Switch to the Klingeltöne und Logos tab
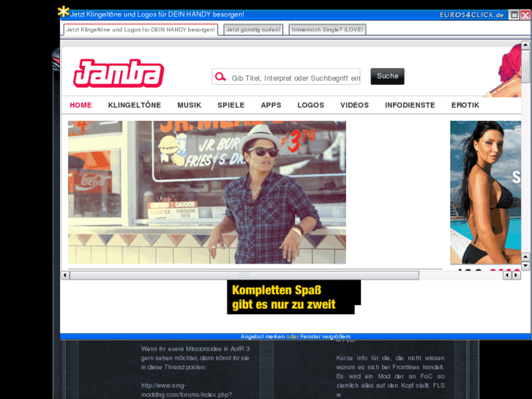The height and width of the screenshot is (399, 532). click(141, 29)
